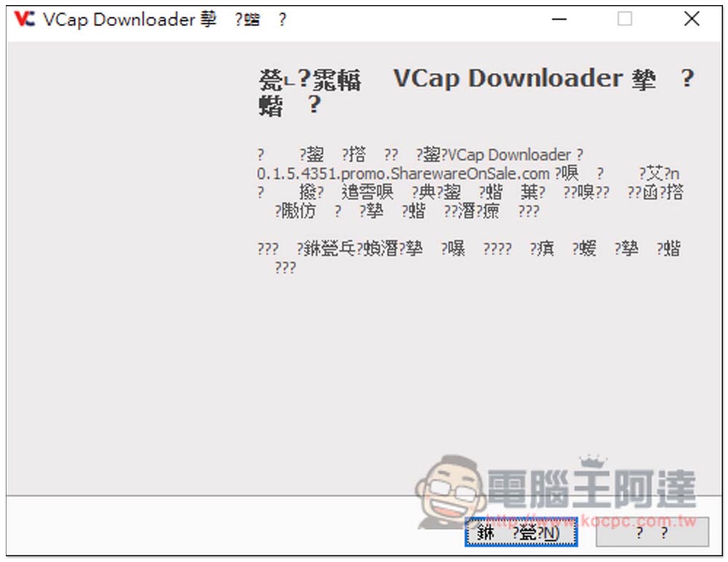Click the Next button labeled (N)
728x562 pixels.
click(521, 532)
